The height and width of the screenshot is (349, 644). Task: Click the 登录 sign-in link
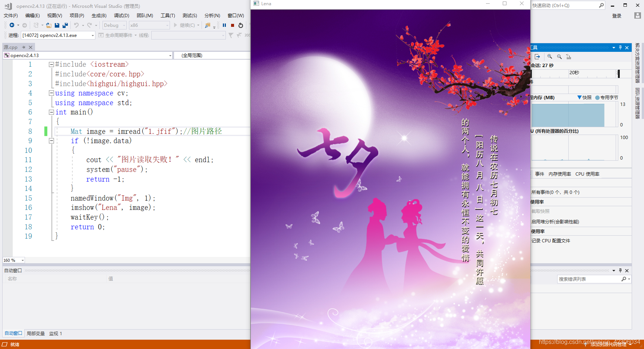tap(617, 16)
